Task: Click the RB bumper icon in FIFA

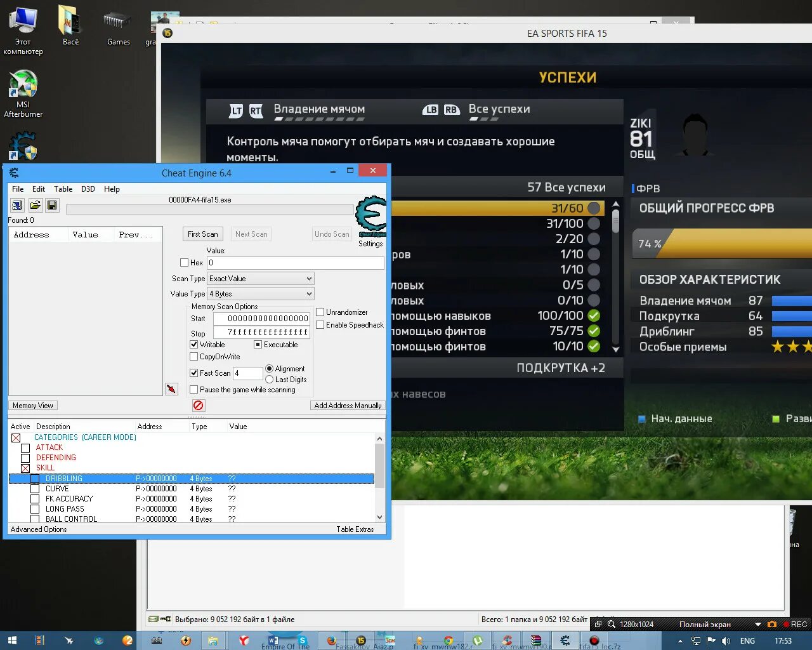Action: [451, 110]
